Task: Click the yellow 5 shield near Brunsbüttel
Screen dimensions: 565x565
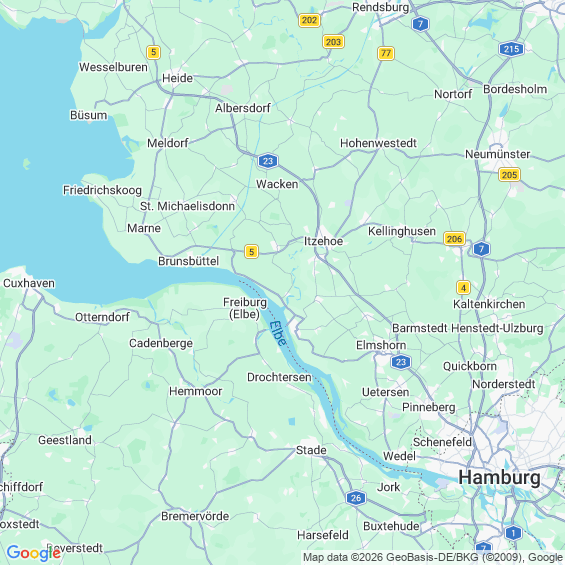Action: coord(252,251)
